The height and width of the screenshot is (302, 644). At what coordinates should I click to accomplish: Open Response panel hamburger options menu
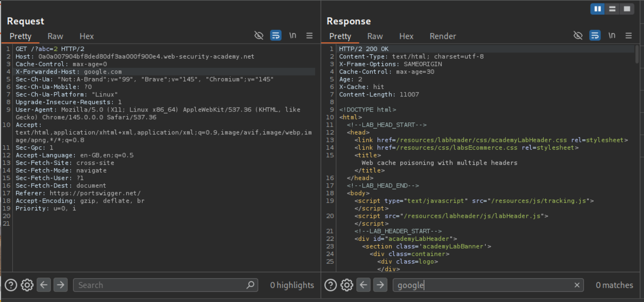628,36
